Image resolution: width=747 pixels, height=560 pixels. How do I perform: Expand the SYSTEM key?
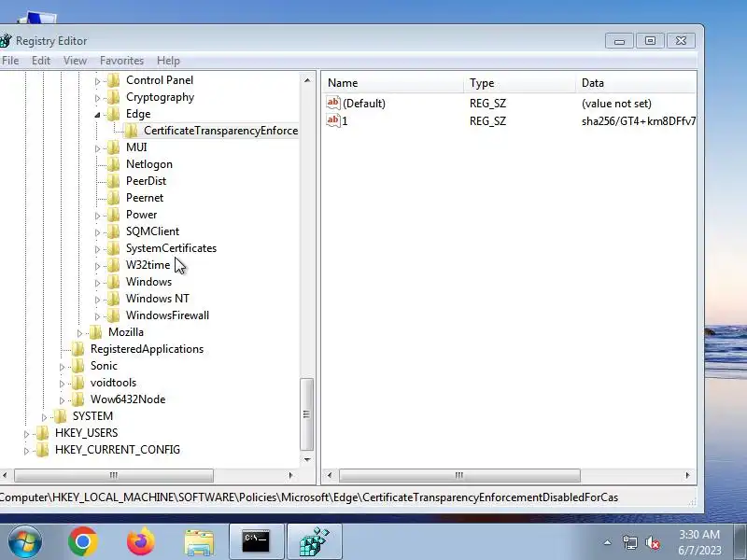pyautogui.click(x=44, y=417)
